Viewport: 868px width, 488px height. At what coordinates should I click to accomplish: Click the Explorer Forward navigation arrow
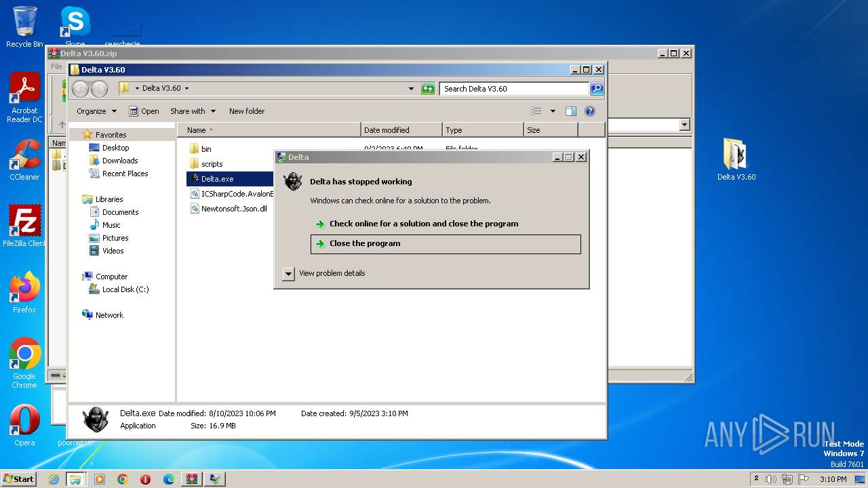pos(99,89)
